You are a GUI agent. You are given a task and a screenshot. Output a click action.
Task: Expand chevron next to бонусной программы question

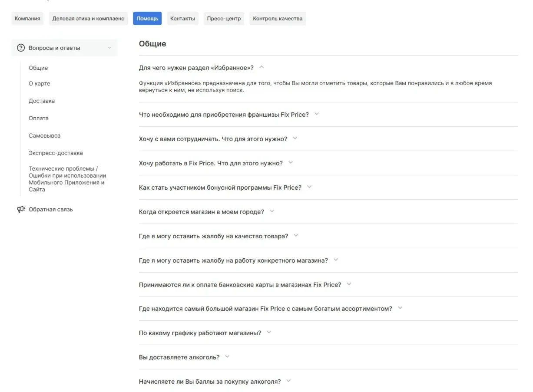309,187
